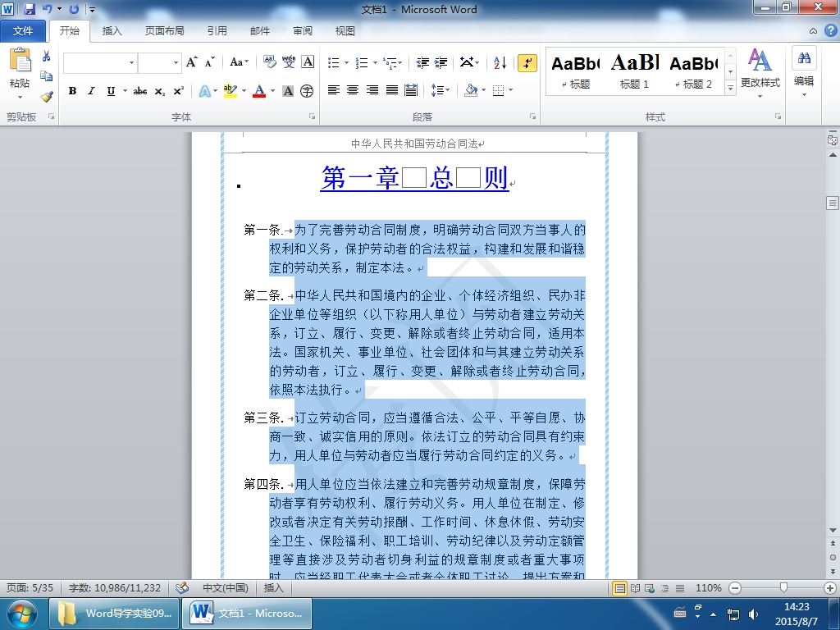Switch to Web Layout view

coord(650,588)
